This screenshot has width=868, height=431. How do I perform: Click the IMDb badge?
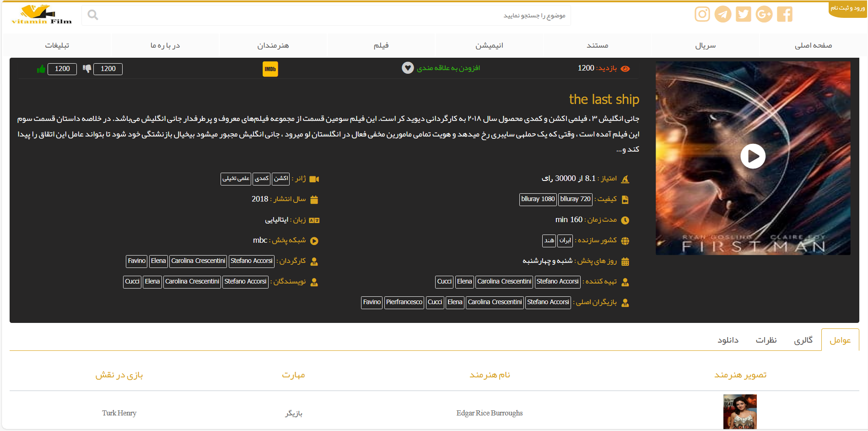pyautogui.click(x=270, y=69)
